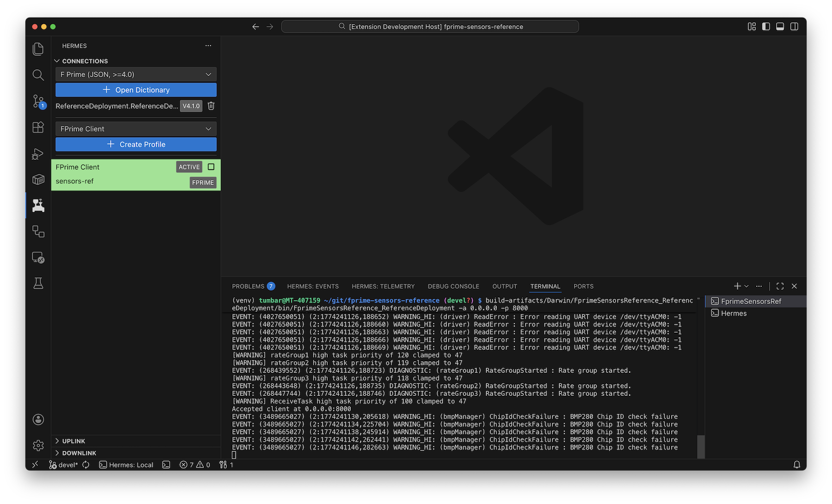Open the F Prime (JSON, >=4.0) dropdown
This screenshot has width=832, height=504.
(136, 74)
